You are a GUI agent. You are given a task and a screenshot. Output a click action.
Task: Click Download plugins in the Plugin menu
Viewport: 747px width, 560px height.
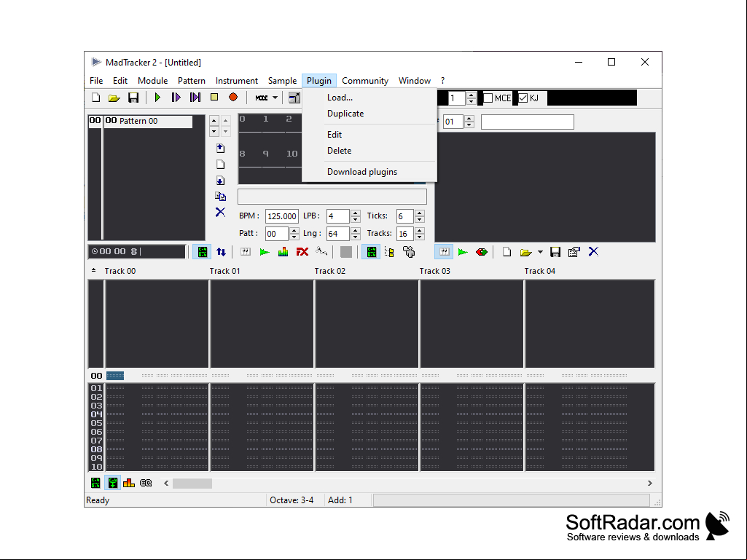[x=362, y=172]
